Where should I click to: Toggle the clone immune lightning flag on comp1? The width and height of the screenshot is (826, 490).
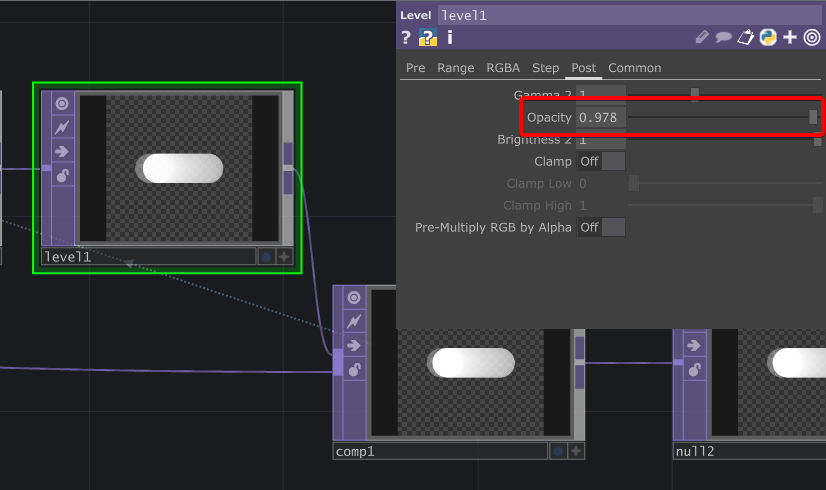coord(354,321)
